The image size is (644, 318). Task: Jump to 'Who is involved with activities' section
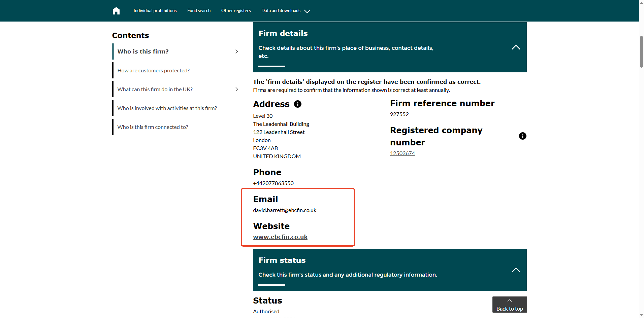click(x=167, y=108)
